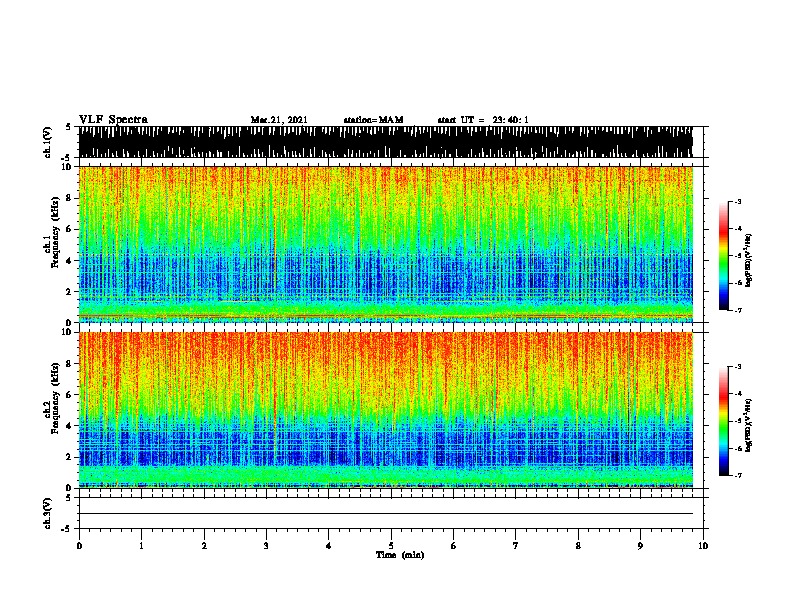
Task: Click the "VLF Spectra" plot title
Action: click(113, 120)
